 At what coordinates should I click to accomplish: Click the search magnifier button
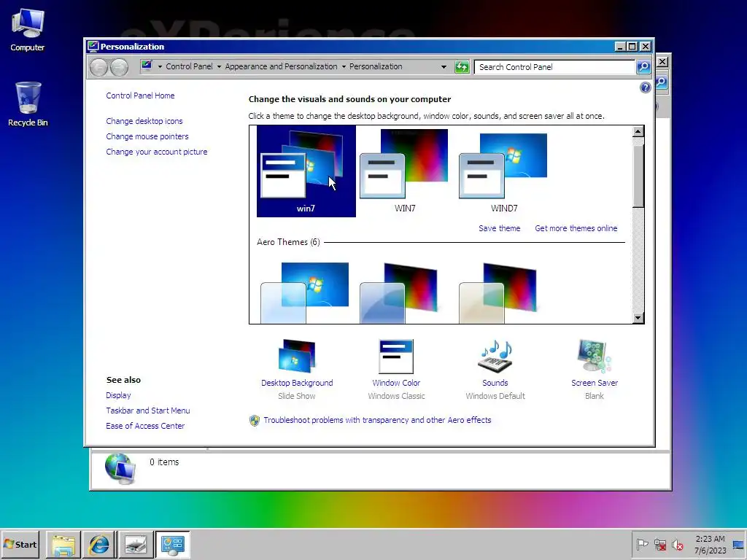click(x=643, y=67)
